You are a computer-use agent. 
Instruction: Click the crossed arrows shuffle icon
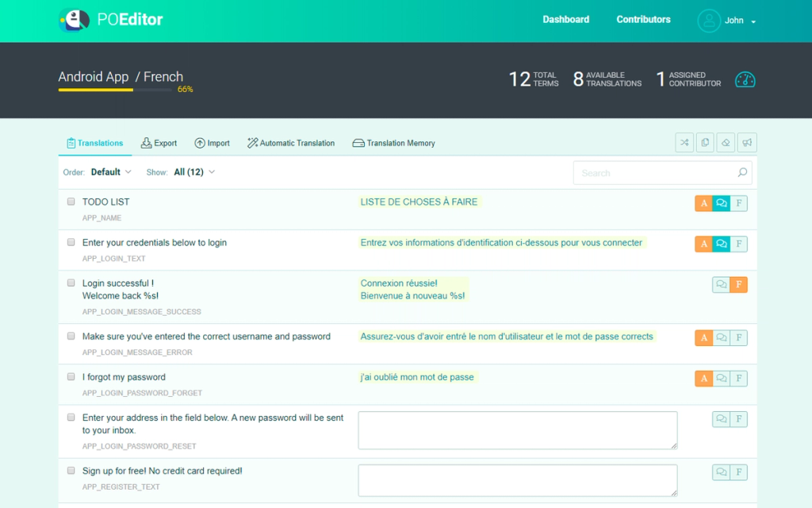(x=684, y=142)
